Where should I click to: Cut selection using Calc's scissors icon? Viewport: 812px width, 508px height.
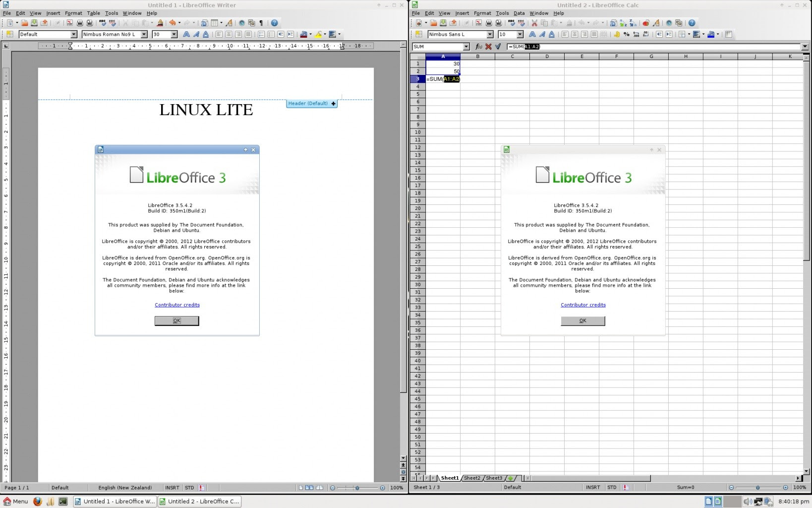click(534, 23)
